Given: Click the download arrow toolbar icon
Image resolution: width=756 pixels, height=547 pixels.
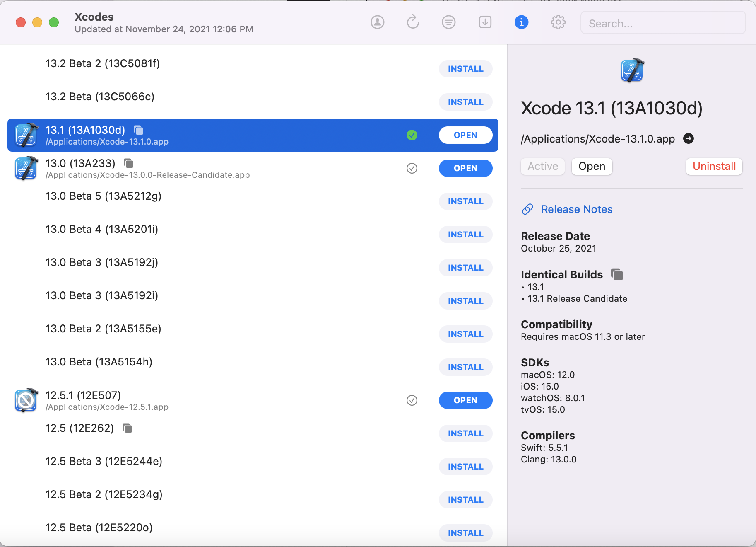Looking at the screenshot, I should click(x=485, y=22).
